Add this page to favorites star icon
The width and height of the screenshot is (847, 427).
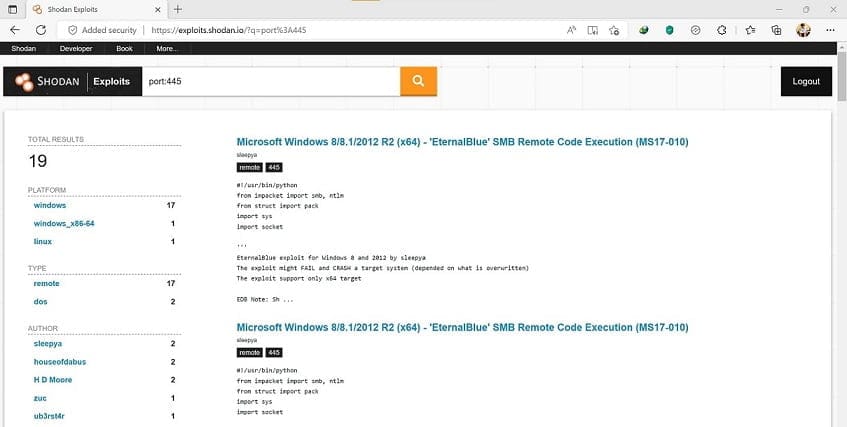coord(614,30)
